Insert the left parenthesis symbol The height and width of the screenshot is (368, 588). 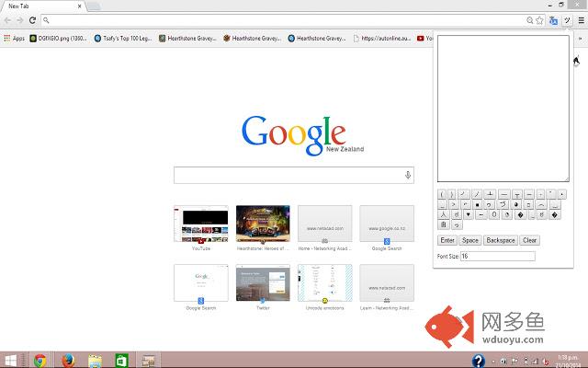pos(442,194)
